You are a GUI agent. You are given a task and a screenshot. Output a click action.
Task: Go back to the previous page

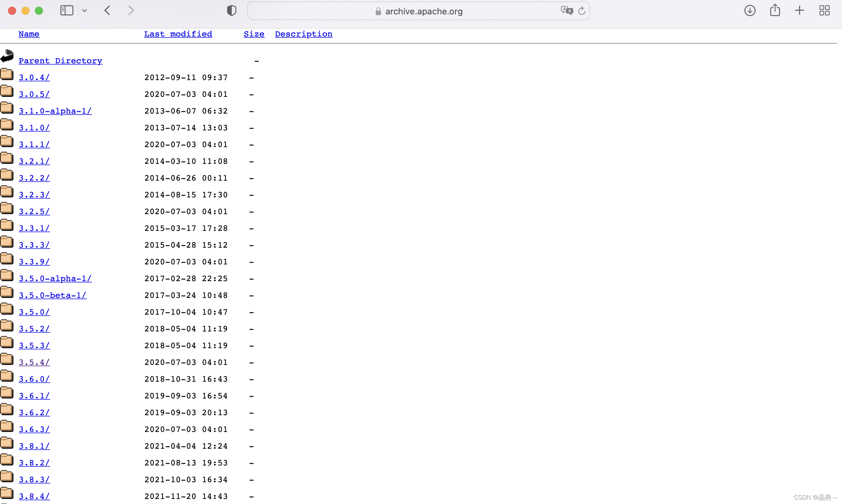[107, 10]
